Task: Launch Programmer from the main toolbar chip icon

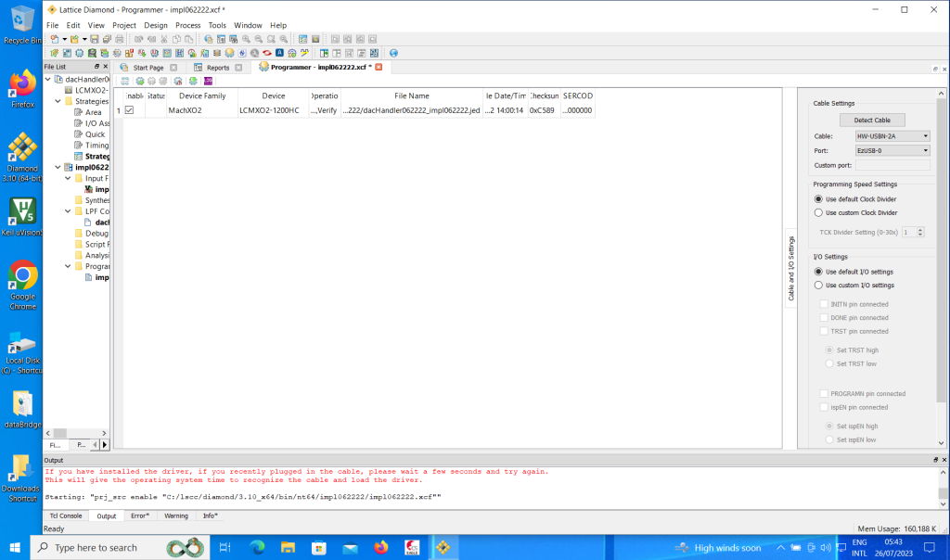Action: point(230,53)
